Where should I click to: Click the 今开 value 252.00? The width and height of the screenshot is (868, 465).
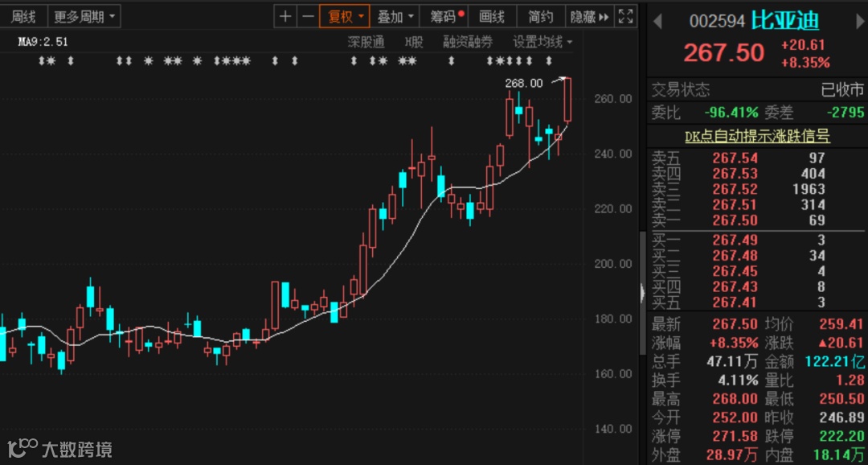pos(735,418)
